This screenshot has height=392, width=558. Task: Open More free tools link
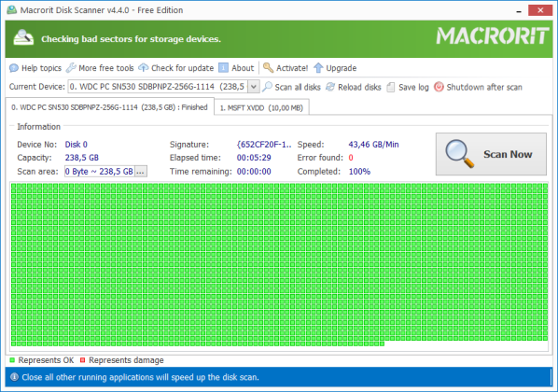pyautogui.click(x=106, y=67)
